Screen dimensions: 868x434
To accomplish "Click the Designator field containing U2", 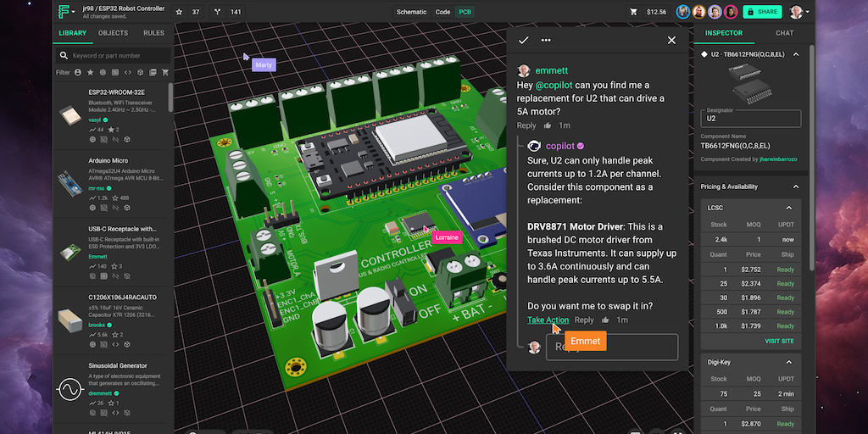I will click(x=751, y=119).
